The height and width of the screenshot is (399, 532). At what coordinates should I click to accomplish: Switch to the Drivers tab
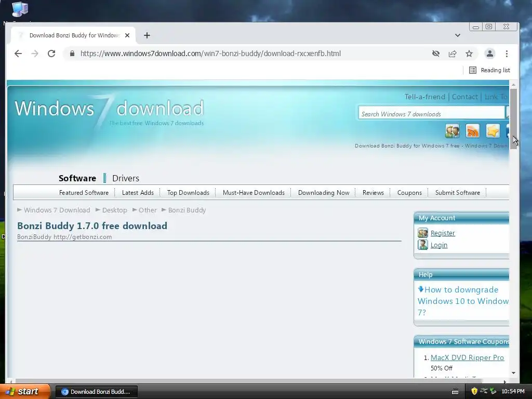point(126,178)
